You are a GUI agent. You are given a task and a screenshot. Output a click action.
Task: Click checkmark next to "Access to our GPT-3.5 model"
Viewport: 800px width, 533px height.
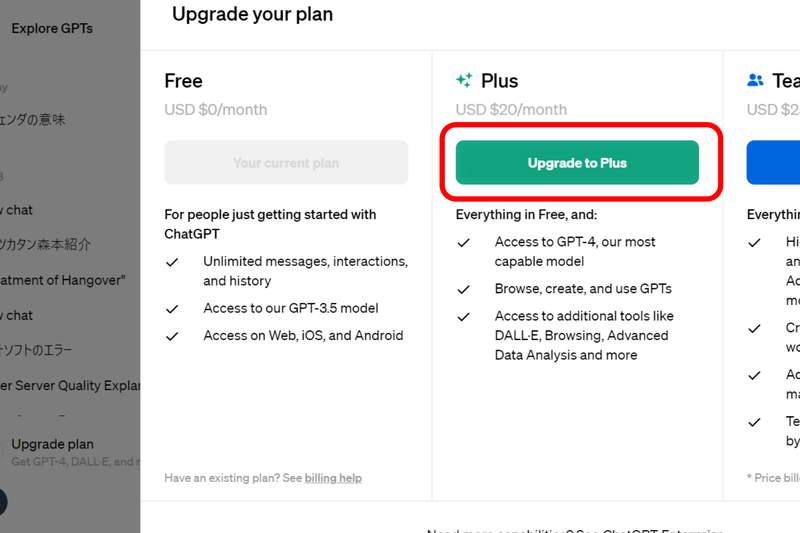[x=173, y=309]
